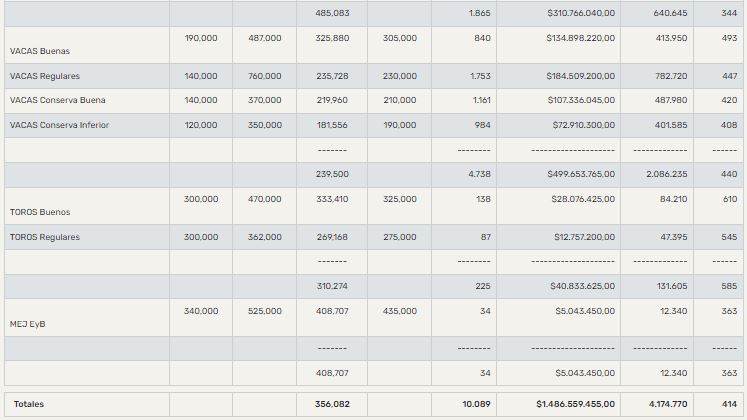Select the TOROS Regulares row label

tap(44, 237)
